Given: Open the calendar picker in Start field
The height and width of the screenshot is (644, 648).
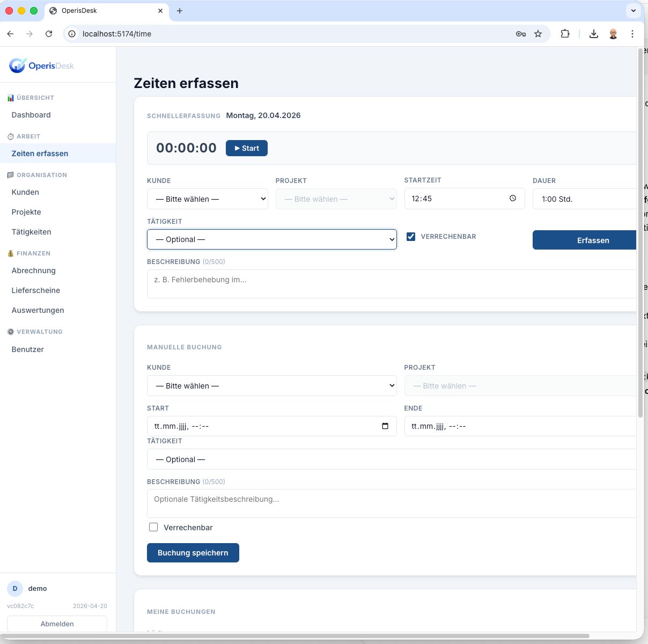Looking at the screenshot, I should [x=385, y=426].
